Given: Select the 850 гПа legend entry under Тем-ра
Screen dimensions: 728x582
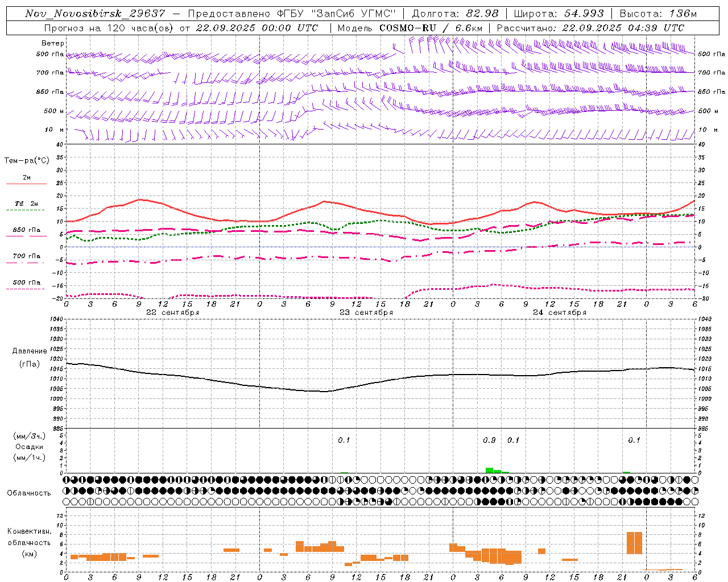Looking at the screenshot, I should tap(27, 230).
